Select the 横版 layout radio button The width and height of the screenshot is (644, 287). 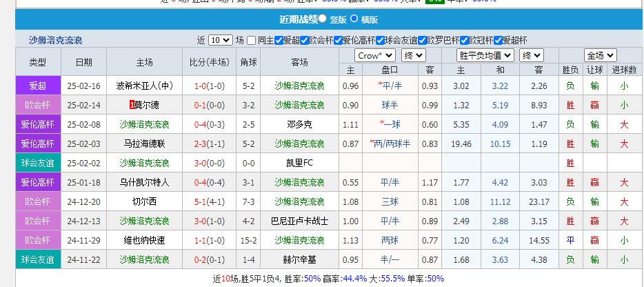tap(354, 19)
